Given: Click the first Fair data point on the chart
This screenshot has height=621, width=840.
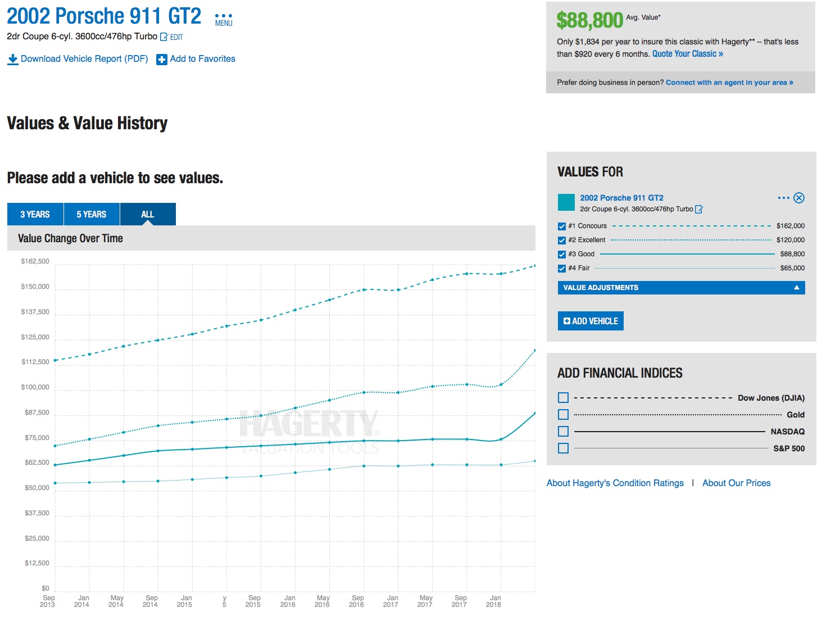Looking at the screenshot, I should tap(55, 483).
